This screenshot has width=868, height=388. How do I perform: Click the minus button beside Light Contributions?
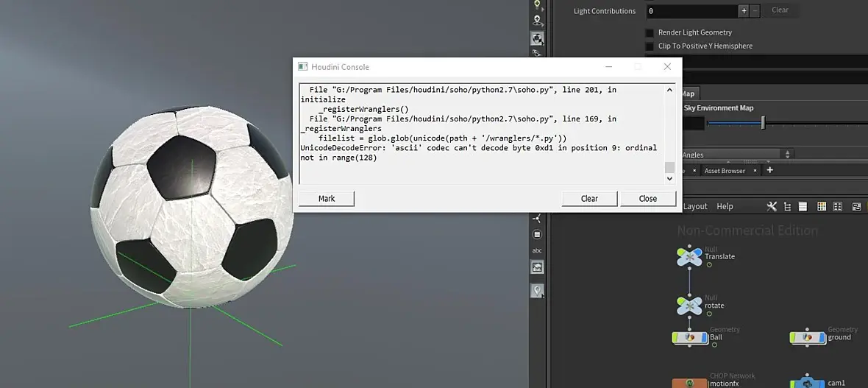pos(755,10)
